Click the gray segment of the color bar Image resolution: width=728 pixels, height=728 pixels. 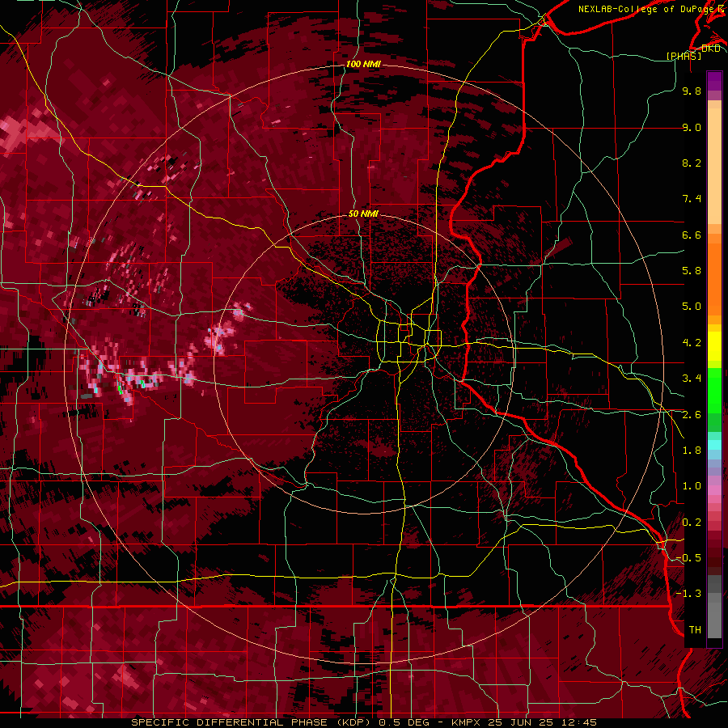714,607
